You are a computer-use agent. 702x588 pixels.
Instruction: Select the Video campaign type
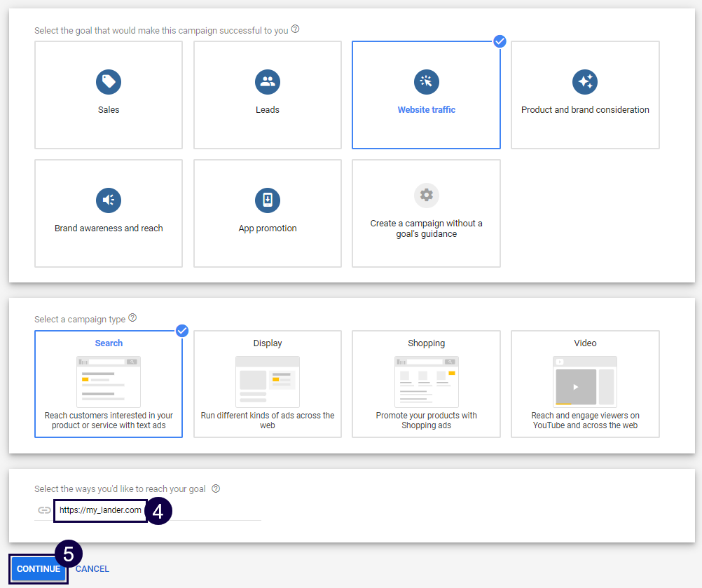[x=585, y=384]
